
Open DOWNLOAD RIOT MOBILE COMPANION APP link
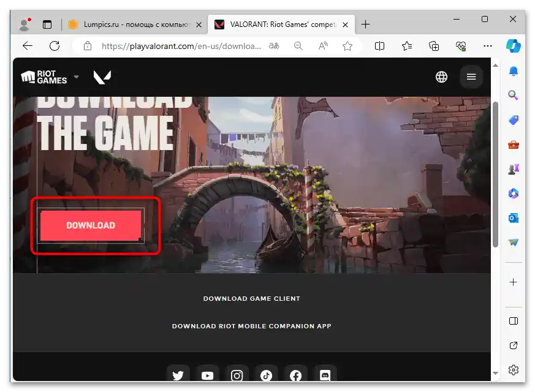click(x=252, y=326)
